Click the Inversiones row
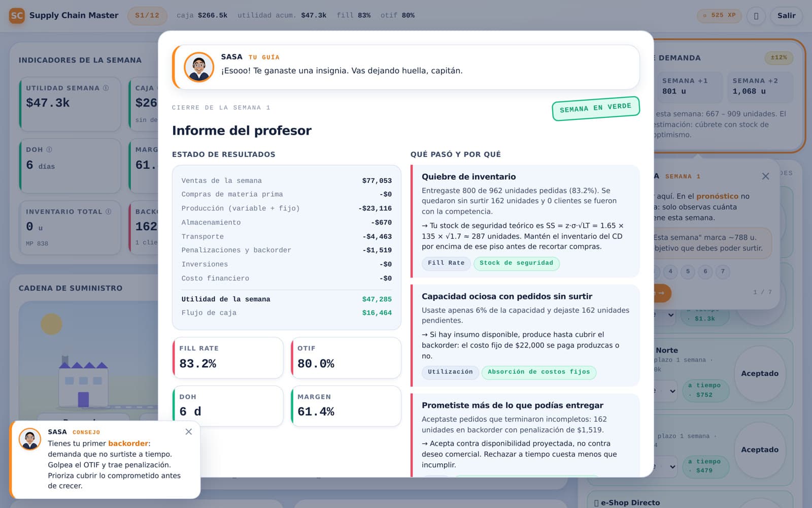Screen dimensions: 812x508 point(286,264)
